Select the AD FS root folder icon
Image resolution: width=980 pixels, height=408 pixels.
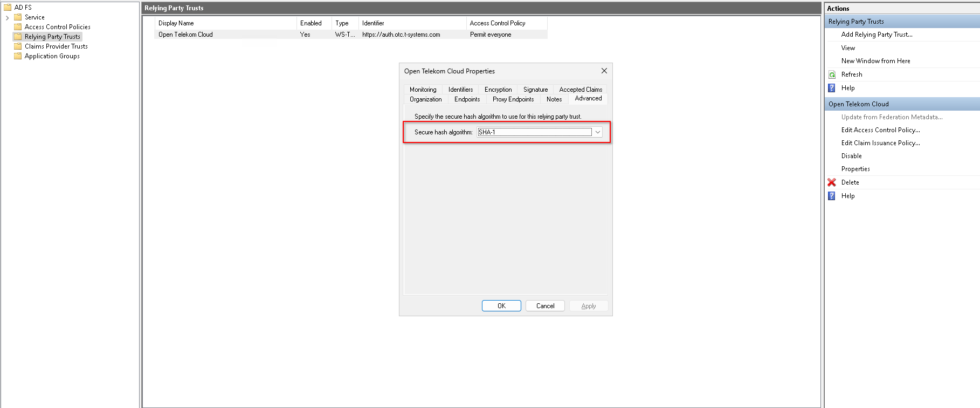click(x=8, y=8)
